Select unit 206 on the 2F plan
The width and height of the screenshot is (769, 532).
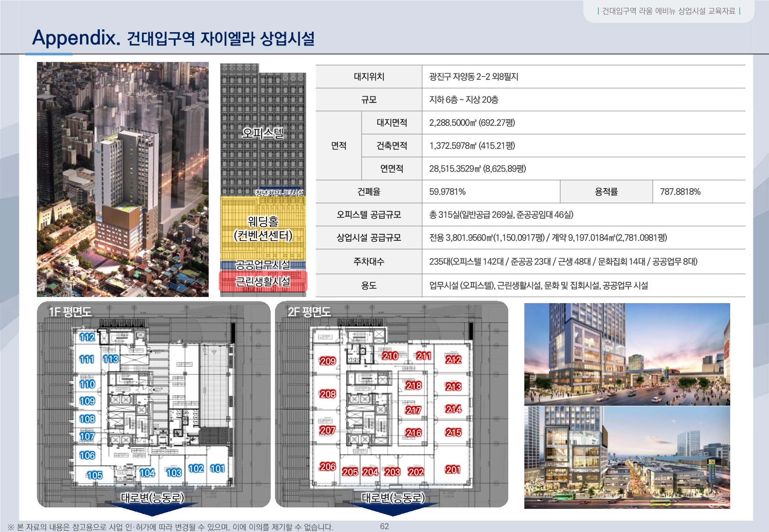[327, 467]
